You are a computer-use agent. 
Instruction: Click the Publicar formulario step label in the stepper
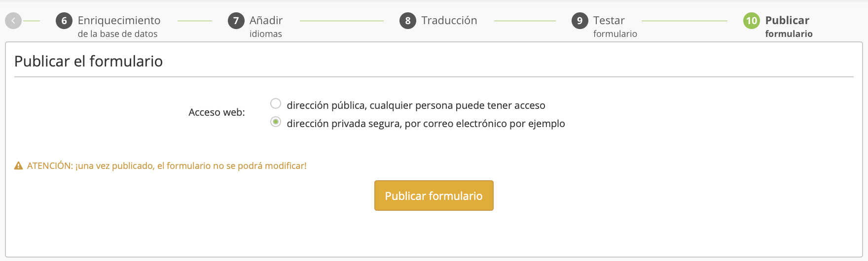tap(788, 26)
